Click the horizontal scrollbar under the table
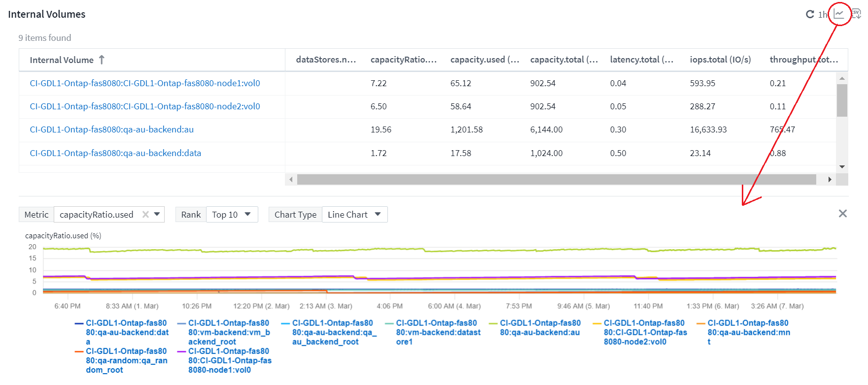Viewport: 868px width, 385px height. tap(556, 180)
